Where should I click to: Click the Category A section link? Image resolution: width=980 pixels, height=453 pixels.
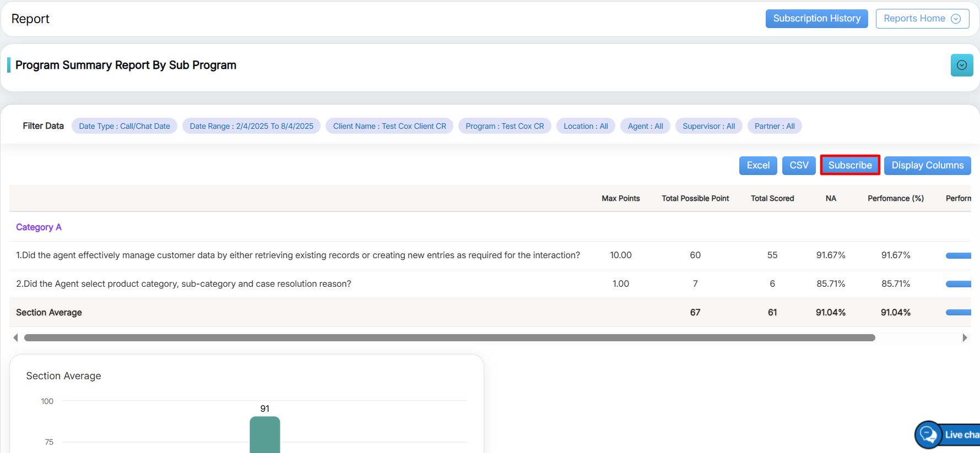39,227
